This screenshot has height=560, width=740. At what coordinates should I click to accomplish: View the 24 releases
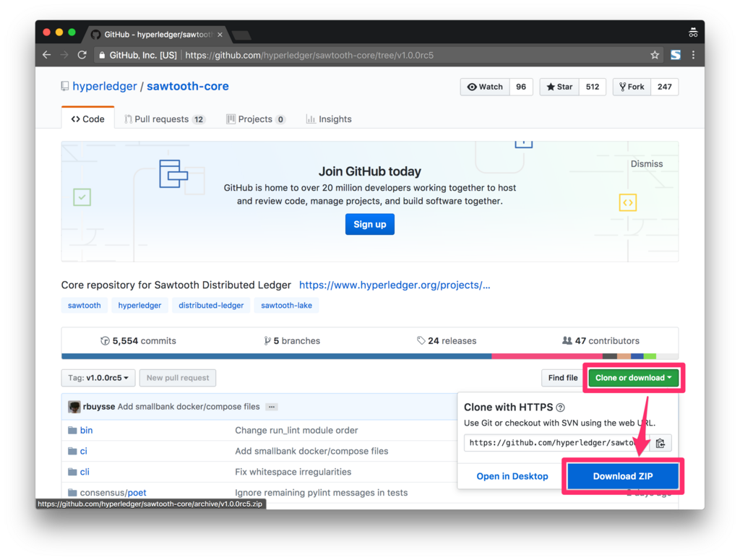pos(447,340)
